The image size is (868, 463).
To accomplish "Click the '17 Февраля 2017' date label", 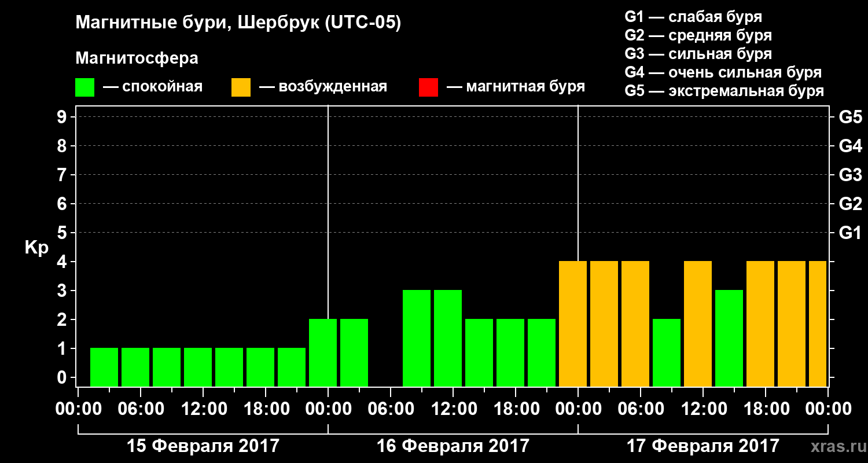I will (x=703, y=446).
